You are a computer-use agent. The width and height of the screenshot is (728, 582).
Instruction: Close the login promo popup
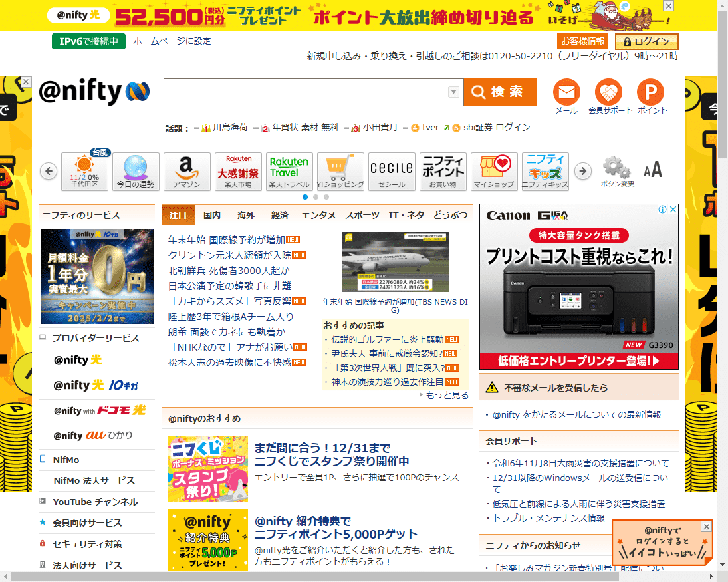point(706,526)
